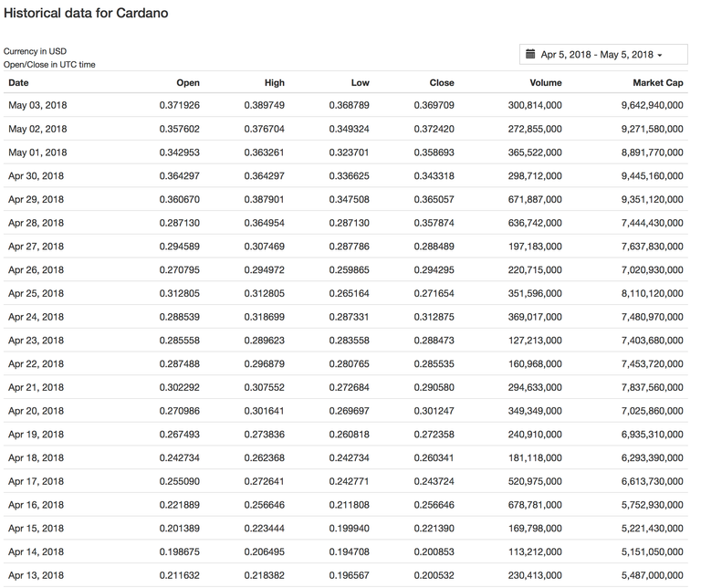Click the date cell Apr 22, 2018
This screenshot has width=701, height=588.
36,364
